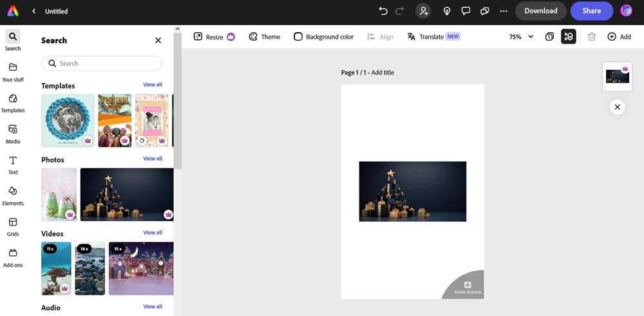Open the more options ellipsis menu
Screen dimensions: 644x316
coord(504,11)
